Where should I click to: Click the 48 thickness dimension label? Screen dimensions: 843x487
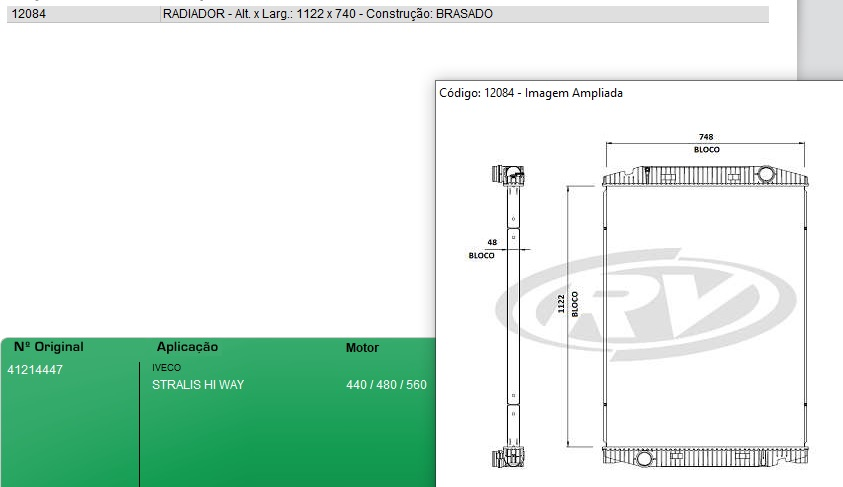491,243
